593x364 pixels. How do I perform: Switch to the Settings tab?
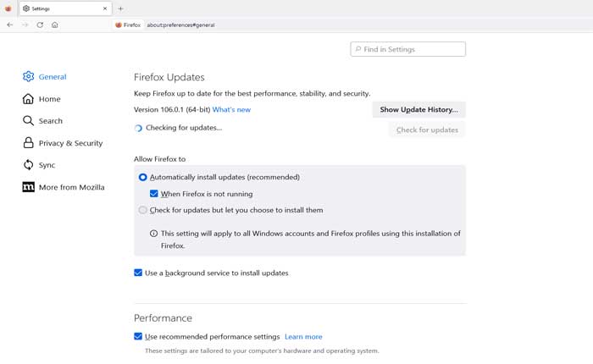tap(59, 8)
